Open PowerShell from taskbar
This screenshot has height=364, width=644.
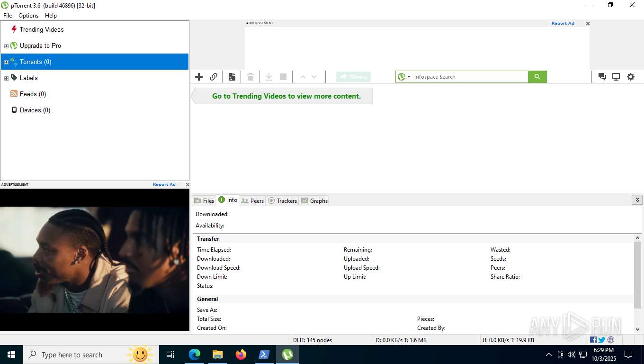pos(264,355)
